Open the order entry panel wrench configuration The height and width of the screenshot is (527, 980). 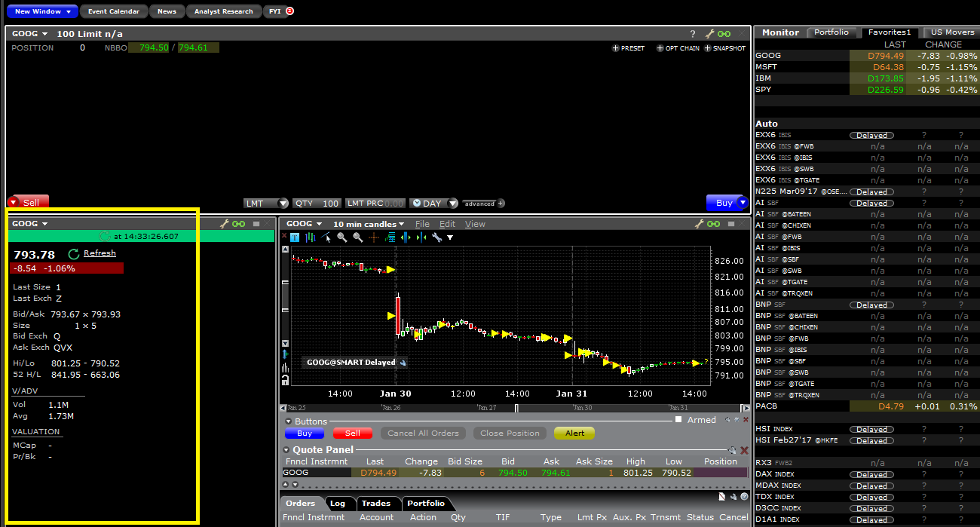click(709, 34)
